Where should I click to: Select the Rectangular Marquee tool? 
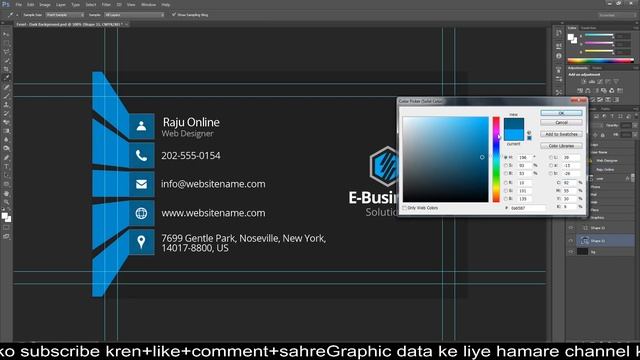(x=6, y=43)
